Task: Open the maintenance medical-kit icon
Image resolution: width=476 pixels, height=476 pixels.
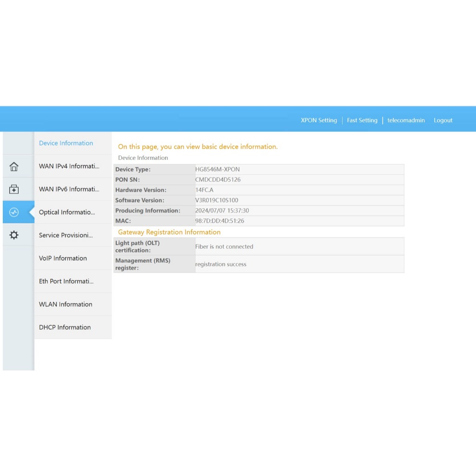Action: tap(14, 189)
